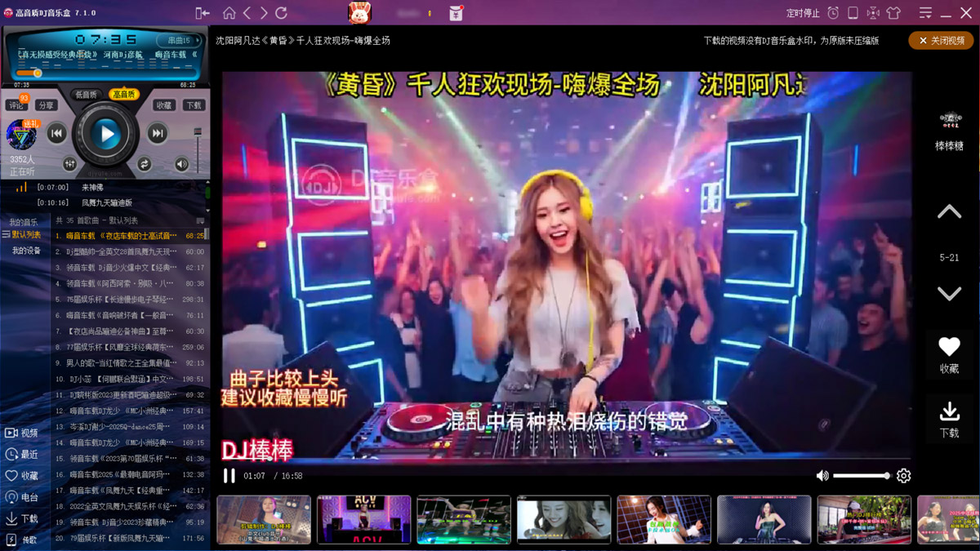The height and width of the screenshot is (551, 980).
Task: Skip to next track in player
Action: coord(157,134)
